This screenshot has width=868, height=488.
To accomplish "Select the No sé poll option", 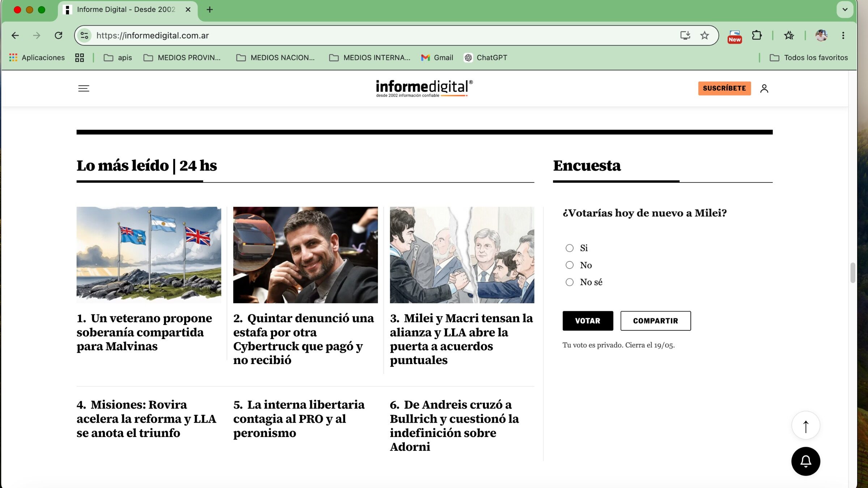I will pos(570,282).
